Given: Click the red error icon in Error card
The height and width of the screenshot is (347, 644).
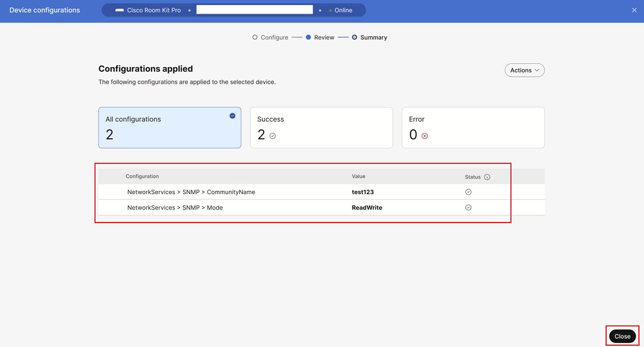Looking at the screenshot, I should pyautogui.click(x=425, y=136).
